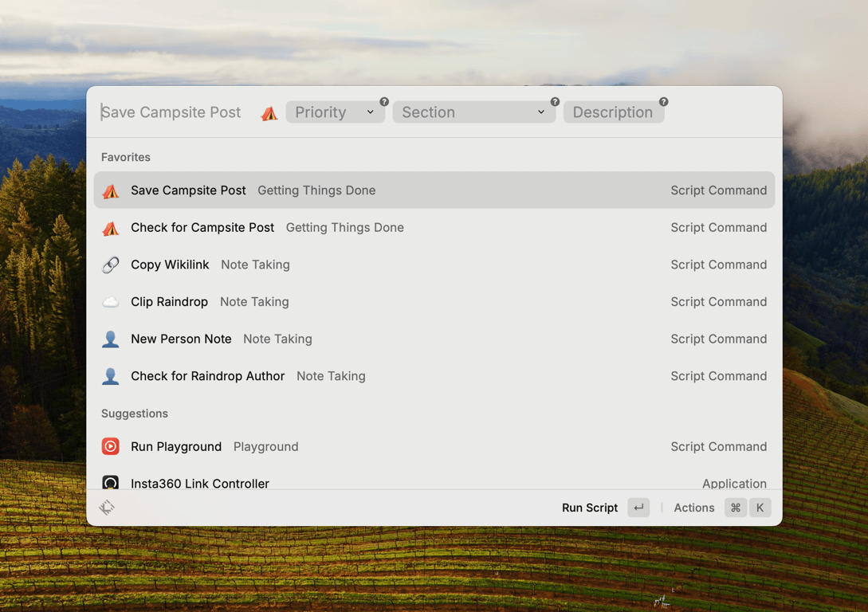Select 'Run Playground' command text
This screenshot has width=868, height=612.
[x=176, y=446]
